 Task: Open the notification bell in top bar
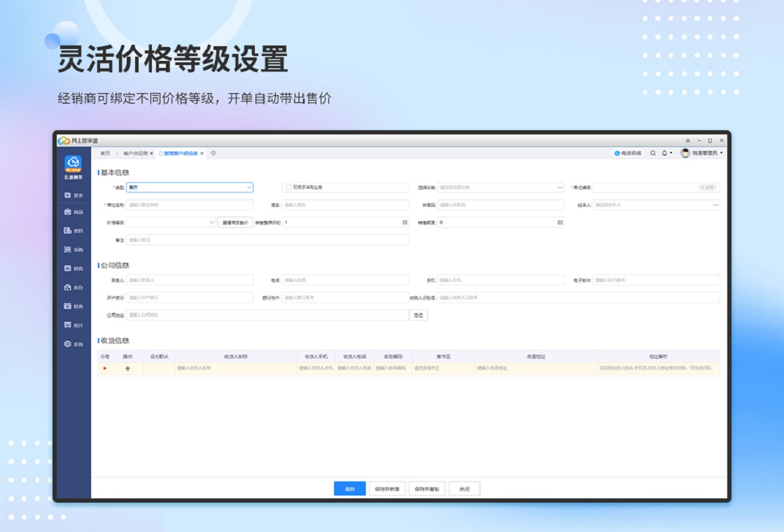[664, 153]
